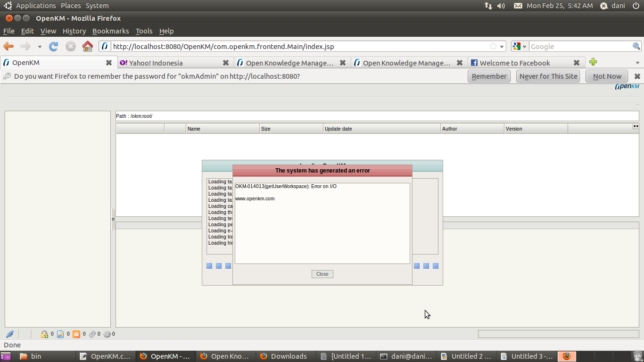Close the Yahoo! Indonesia tab

tap(226, 63)
